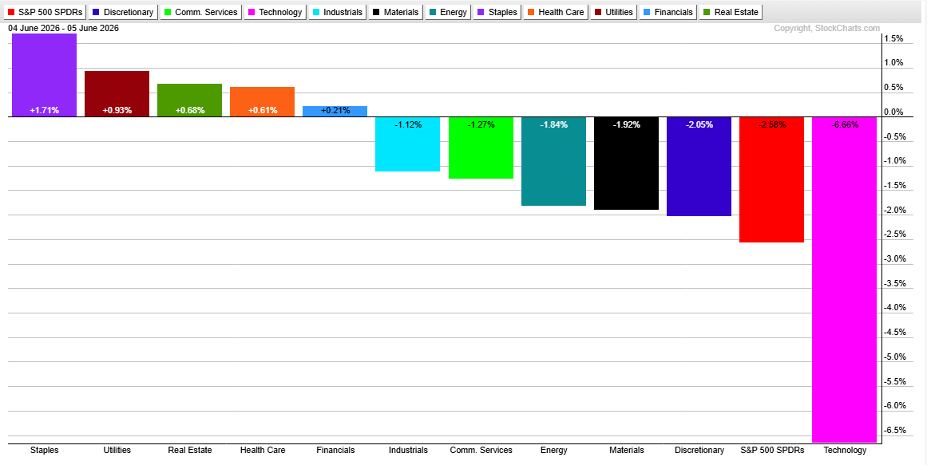This screenshot has height=466, width=928.
Task: Click the magenta Technology bar
Action: [845, 279]
